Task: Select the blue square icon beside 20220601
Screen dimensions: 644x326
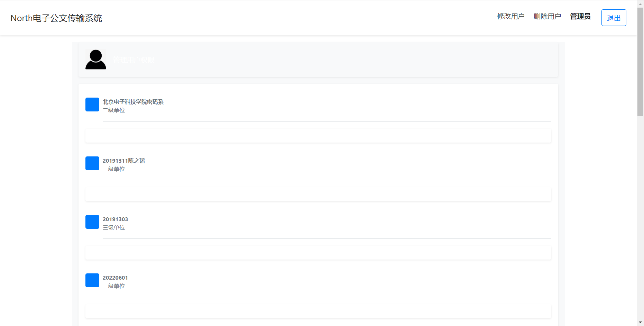Action: pyautogui.click(x=92, y=280)
